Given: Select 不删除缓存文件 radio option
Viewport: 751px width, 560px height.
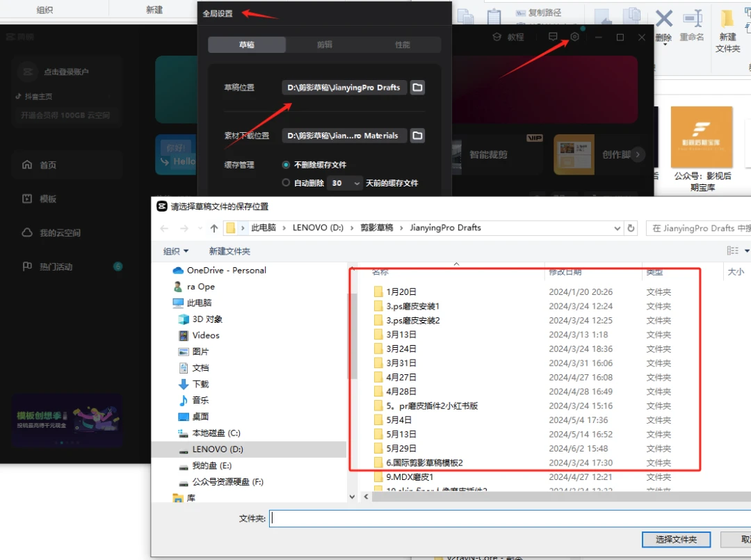Looking at the screenshot, I should [286, 165].
